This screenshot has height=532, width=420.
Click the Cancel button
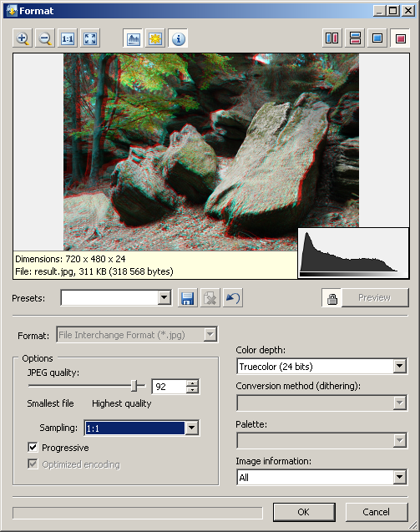pos(377,512)
